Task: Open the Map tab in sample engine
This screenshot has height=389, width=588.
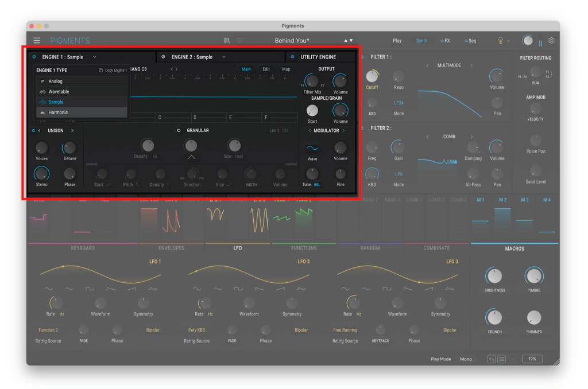Action: [286, 69]
